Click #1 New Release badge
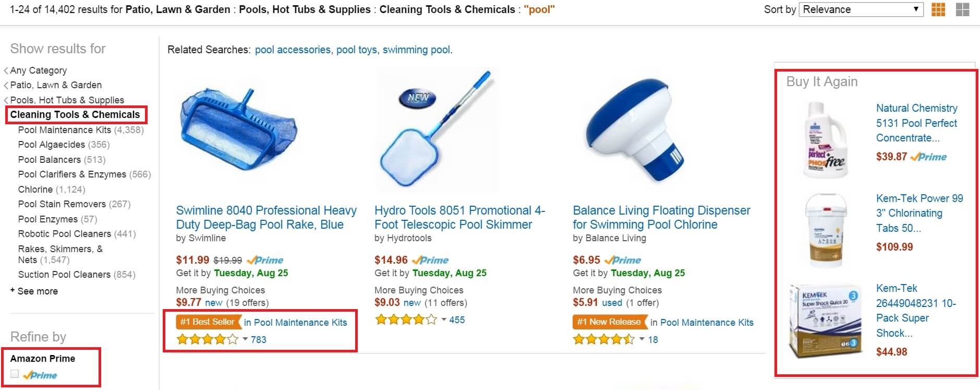Viewport: 980px width, 390px height. (609, 322)
